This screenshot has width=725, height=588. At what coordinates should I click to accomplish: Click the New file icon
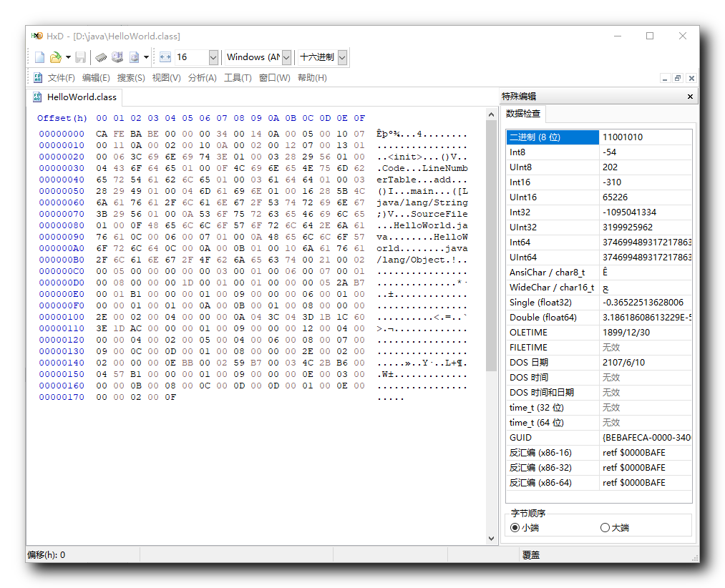[x=40, y=57]
